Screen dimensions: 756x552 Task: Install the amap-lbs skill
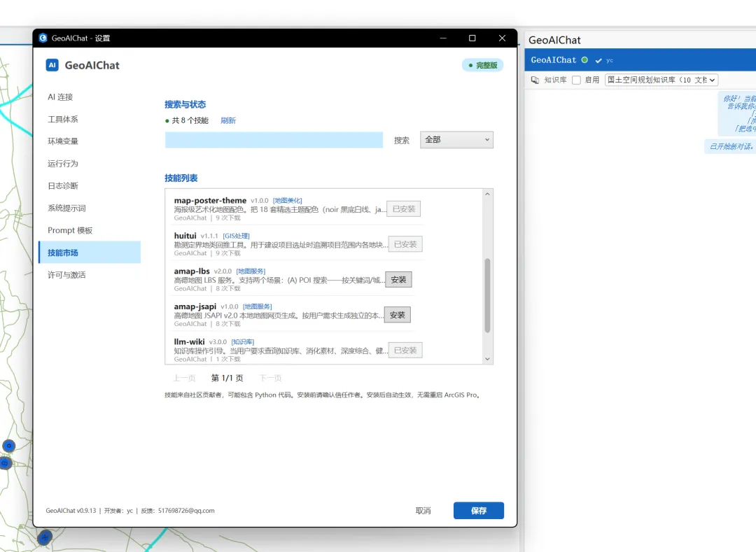[398, 280]
